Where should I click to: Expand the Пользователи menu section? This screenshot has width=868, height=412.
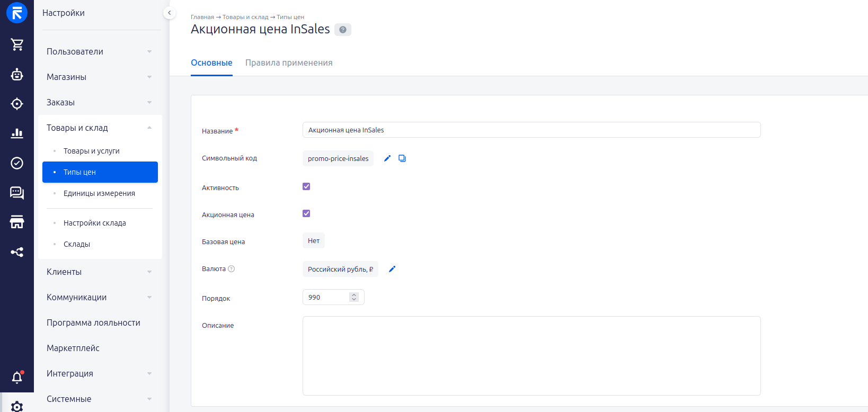pos(99,51)
